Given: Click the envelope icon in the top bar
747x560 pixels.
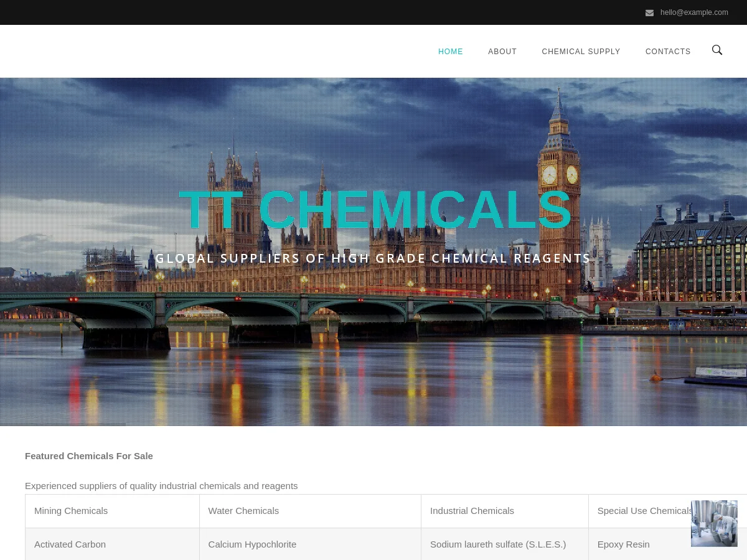Looking at the screenshot, I should [650, 12].
